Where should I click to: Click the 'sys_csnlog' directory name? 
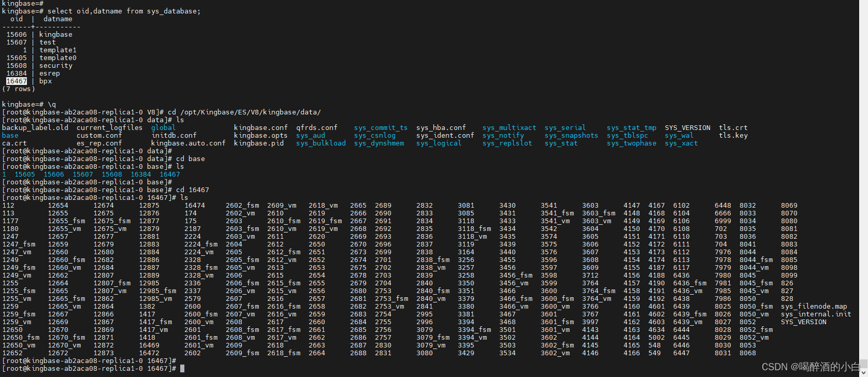[375, 136]
